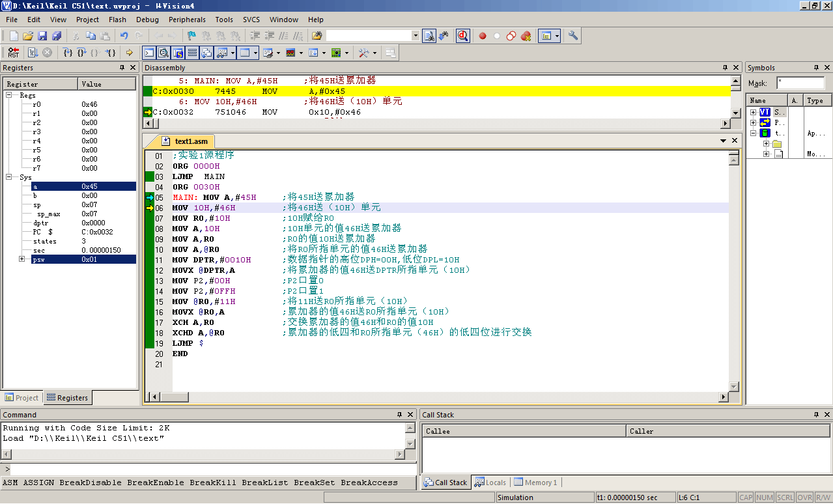The image size is (833, 504).
Task: Toggle Start/Stop Debug Session button
Action: coord(463,36)
